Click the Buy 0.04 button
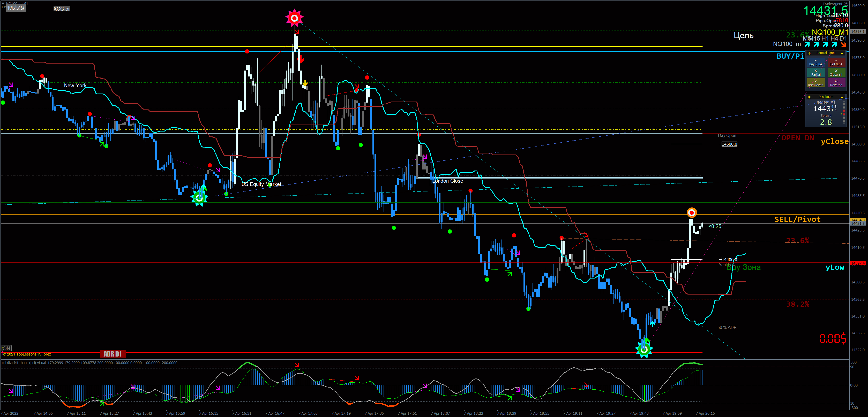Image resolution: width=868 pixels, height=417 pixels. (x=815, y=63)
